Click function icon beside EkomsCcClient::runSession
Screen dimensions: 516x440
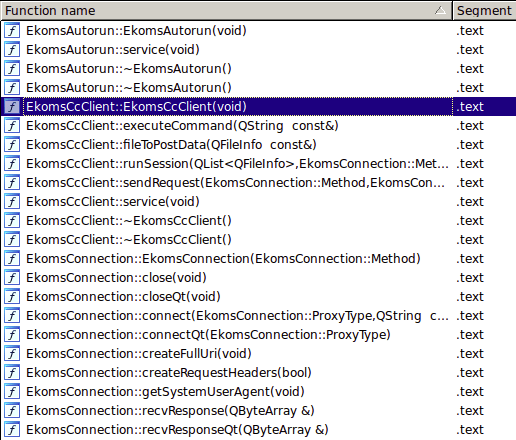tap(12, 164)
